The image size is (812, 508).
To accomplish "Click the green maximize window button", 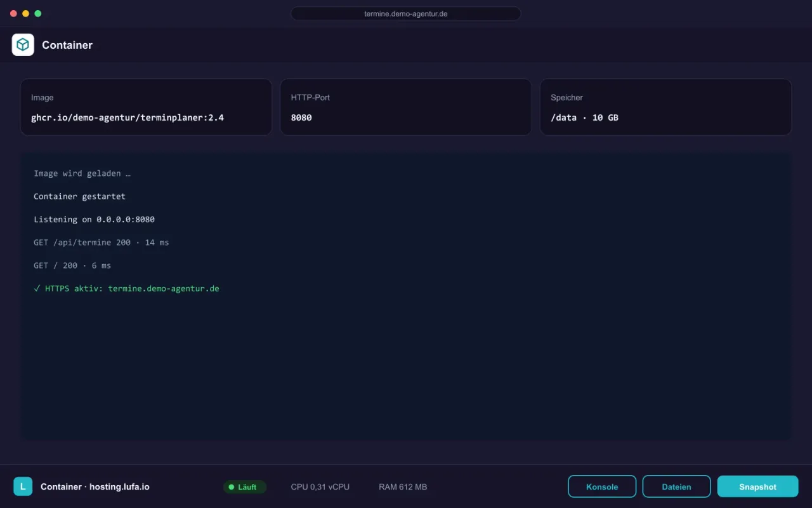I will coord(38,13).
